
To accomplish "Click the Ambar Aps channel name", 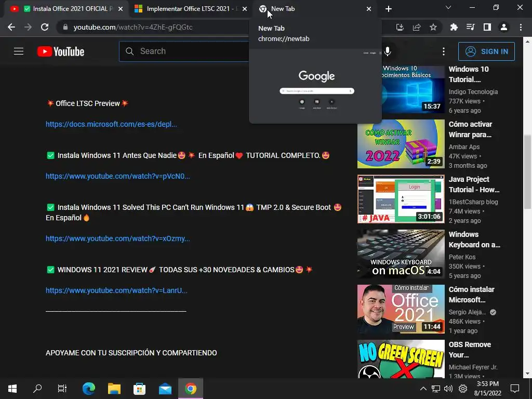I will click(464, 147).
